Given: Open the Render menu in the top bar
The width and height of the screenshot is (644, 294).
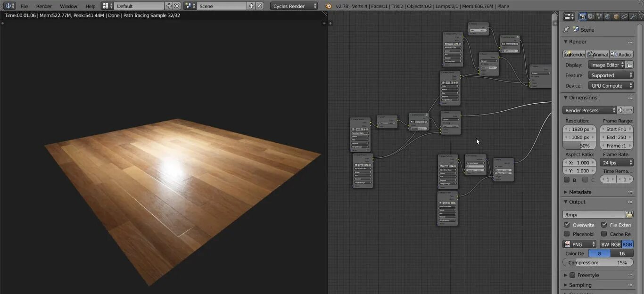Looking at the screenshot, I should [x=44, y=6].
